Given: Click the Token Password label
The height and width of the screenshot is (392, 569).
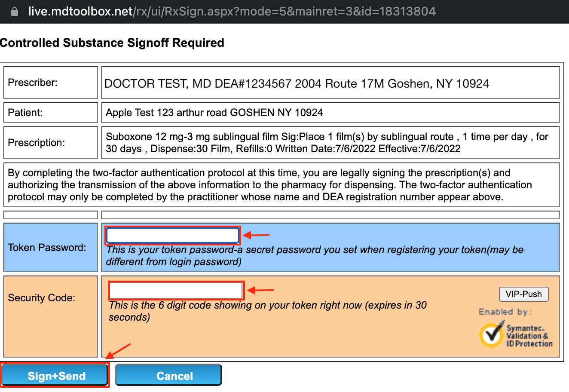Looking at the screenshot, I should tap(47, 248).
